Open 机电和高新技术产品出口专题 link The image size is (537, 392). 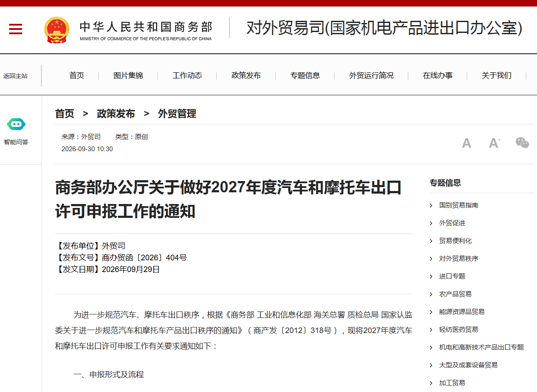(482, 347)
